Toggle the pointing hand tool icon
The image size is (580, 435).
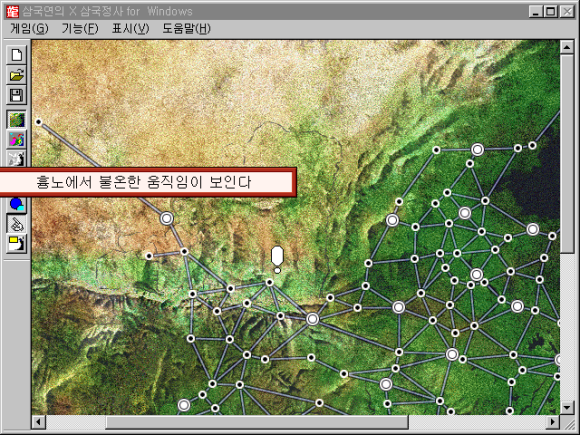pyautogui.click(x=17, y=224)
